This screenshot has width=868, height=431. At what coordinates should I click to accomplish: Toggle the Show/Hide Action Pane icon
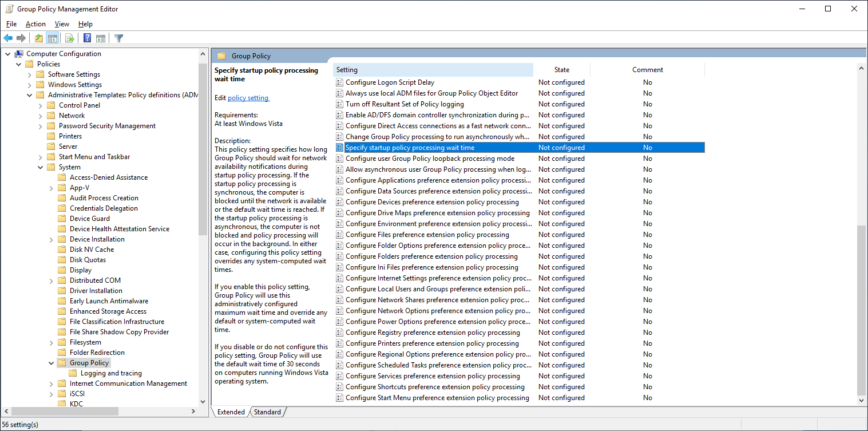click(x=101, y=38)
